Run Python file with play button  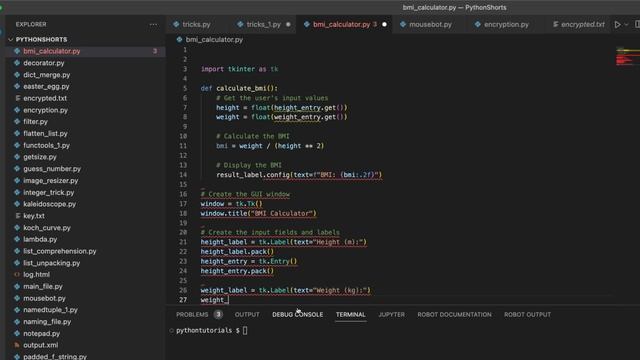(618, 24)
